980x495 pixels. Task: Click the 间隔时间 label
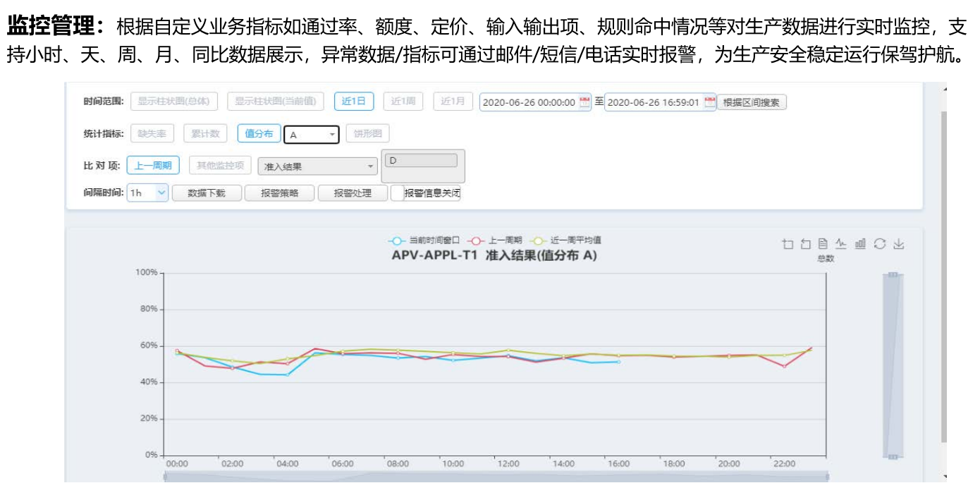pyautogui.click(x=104, y=192)
